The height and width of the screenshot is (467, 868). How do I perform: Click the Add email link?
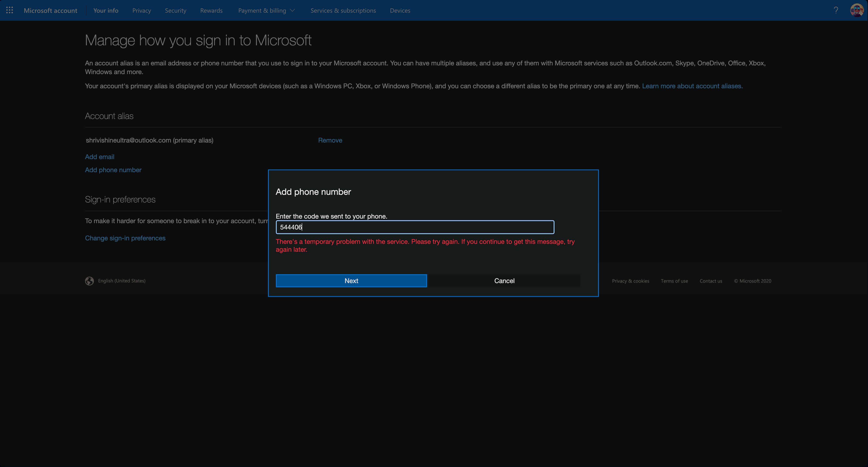pyautogui.click(x=99, y=157)
